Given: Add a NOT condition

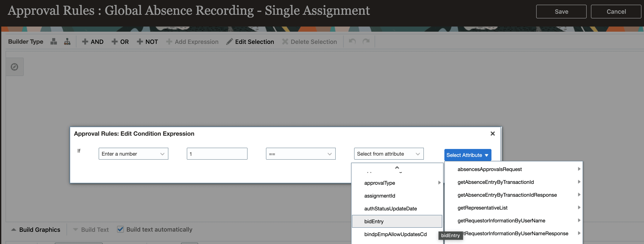Looking at the screenshot, I should 147,42.
